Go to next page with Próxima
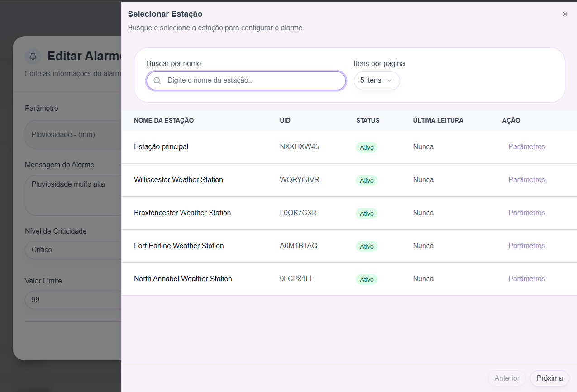Image resolution: width=577 pixels, height=392 pixels. pos(549,378)
